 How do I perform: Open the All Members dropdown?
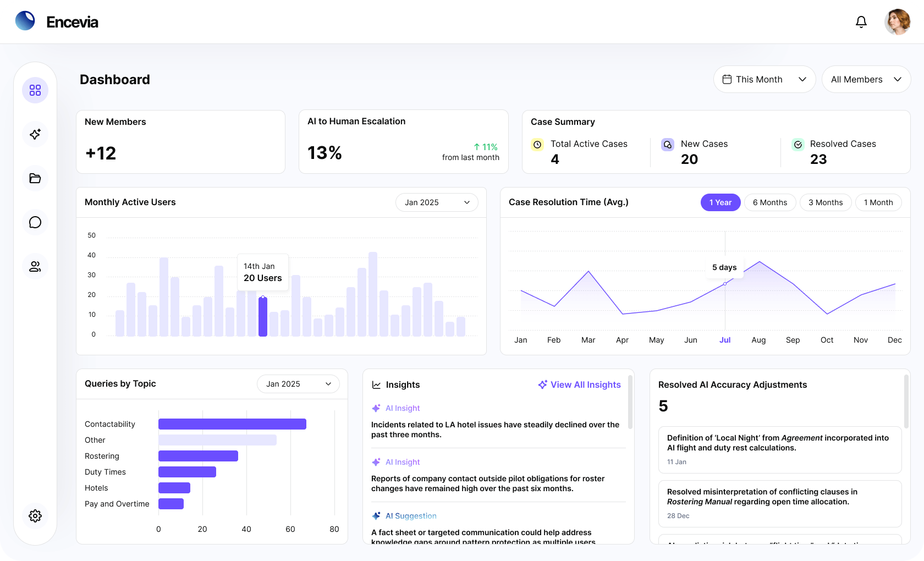(x=866, y=79)
